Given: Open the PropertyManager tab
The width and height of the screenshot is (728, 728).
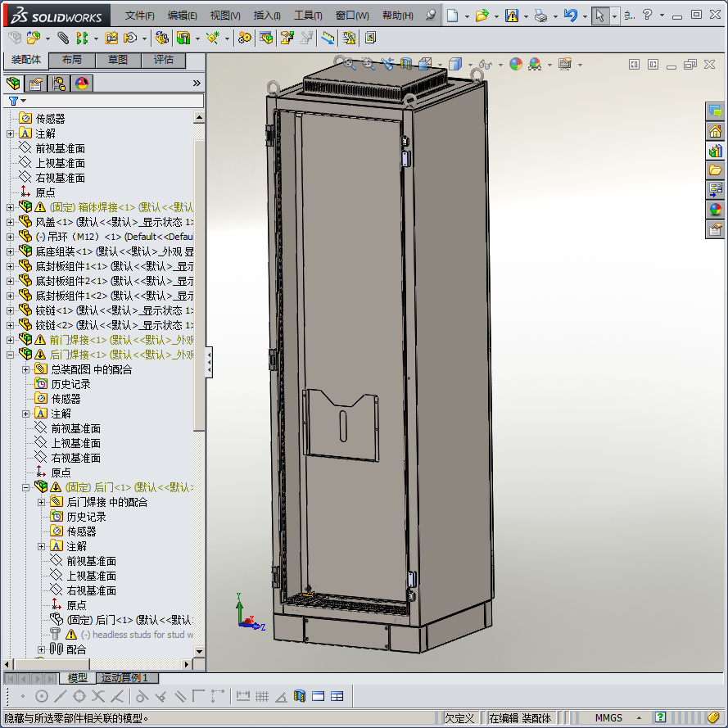Looking at the screenshot, I should point(36,84).
